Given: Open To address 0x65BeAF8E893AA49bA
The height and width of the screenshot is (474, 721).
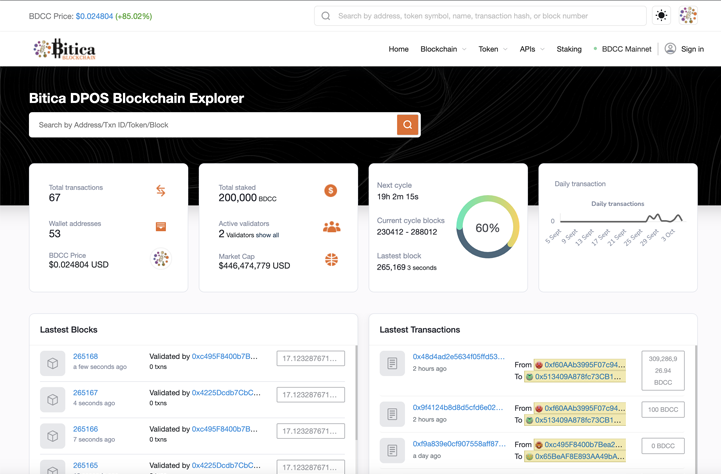Looking at the screenshot, I should coord(580,457).
